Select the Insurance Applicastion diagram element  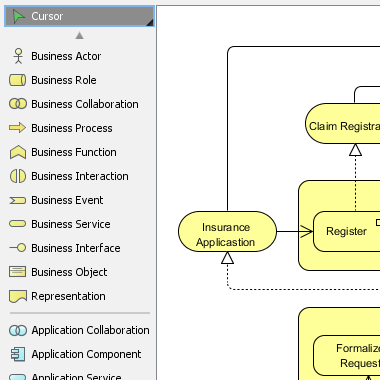[x=227, y=231]
